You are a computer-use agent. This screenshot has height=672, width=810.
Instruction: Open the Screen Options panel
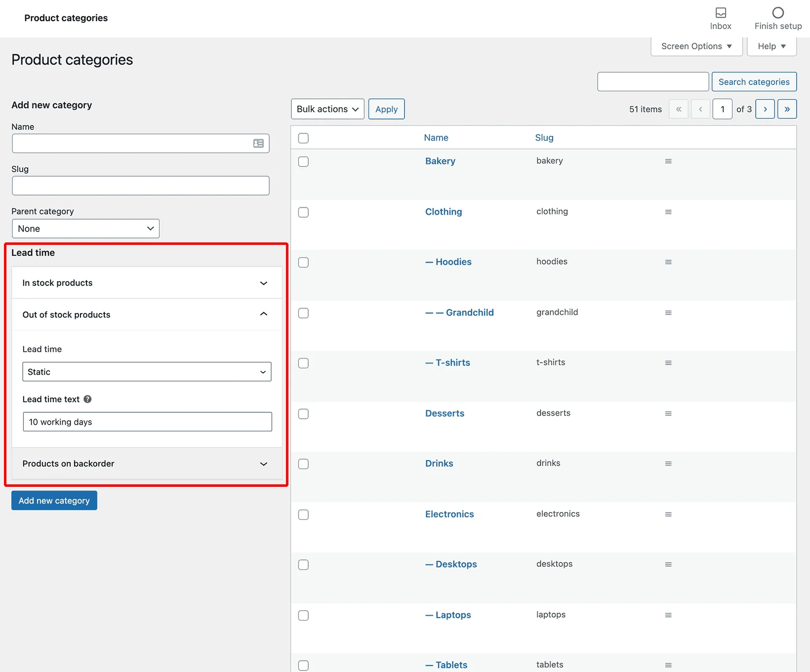696,46
